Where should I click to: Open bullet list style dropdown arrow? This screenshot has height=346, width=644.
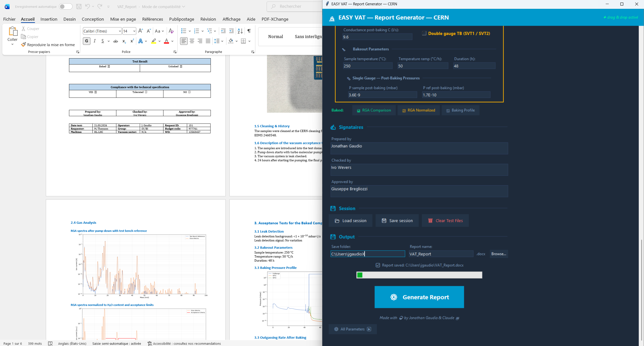190,31
